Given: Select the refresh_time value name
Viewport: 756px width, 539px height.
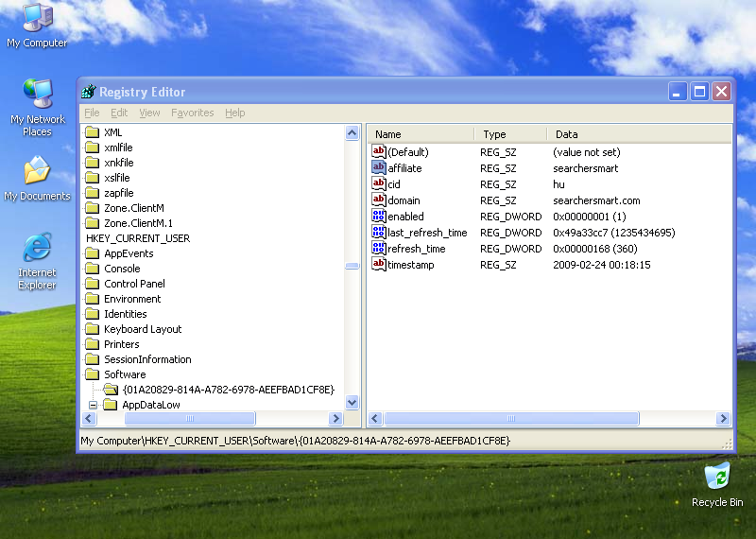Looking at the screenshot, I should tap(417, 249).
